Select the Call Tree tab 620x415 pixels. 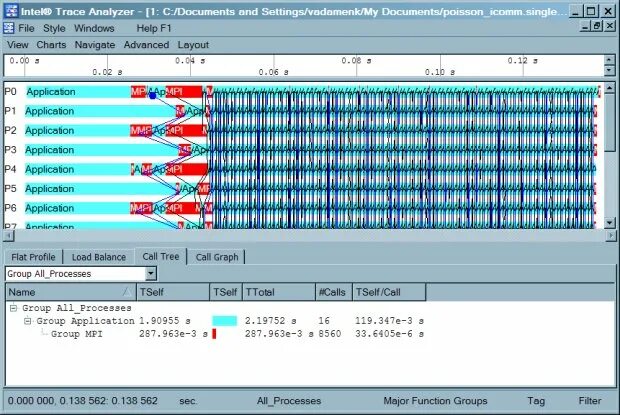161,257
